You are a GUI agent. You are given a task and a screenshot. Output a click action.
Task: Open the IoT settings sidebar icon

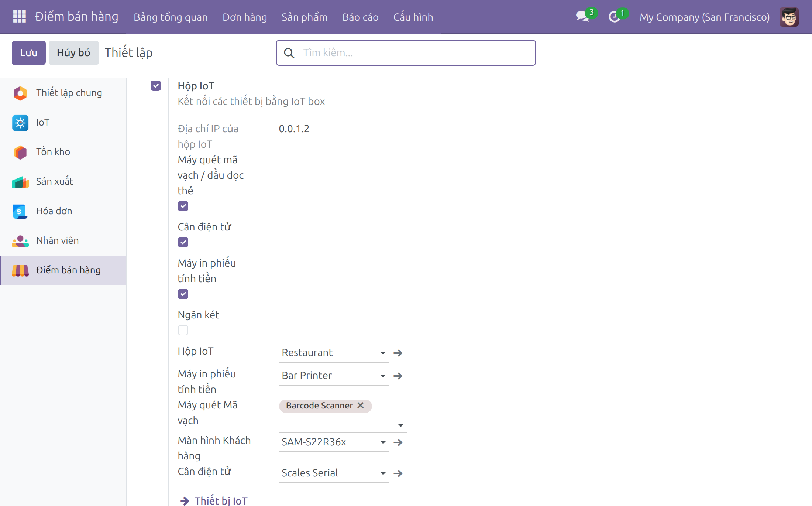(x=20, y=123)
